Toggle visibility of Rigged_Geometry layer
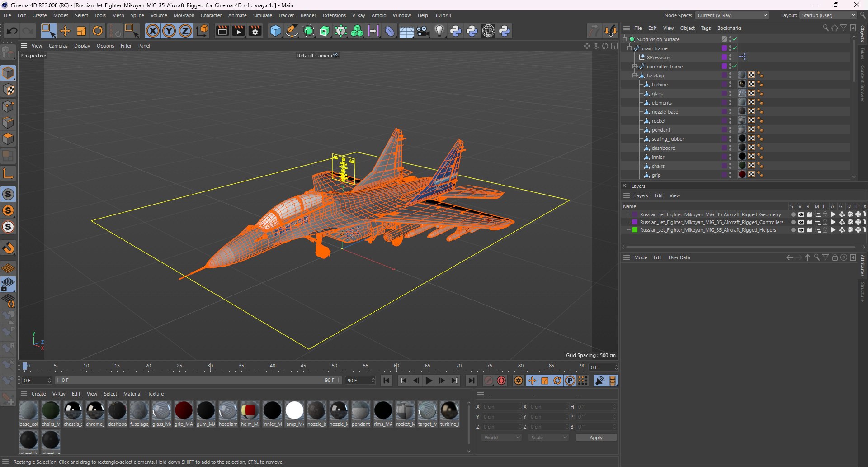The image size is (868, 467). coord(801,214)
